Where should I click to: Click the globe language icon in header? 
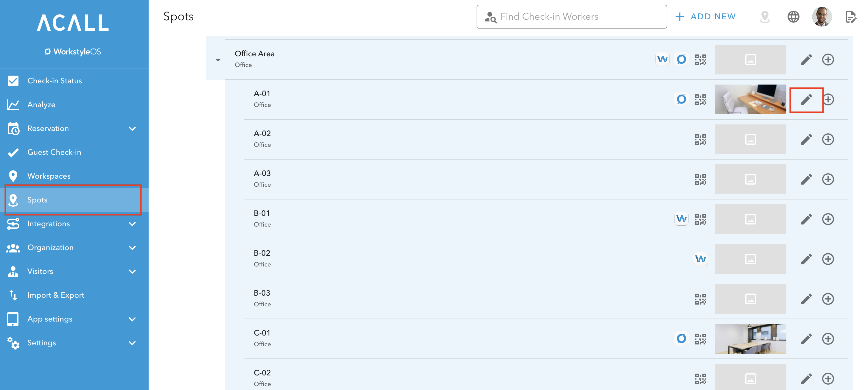click(793, 16)
